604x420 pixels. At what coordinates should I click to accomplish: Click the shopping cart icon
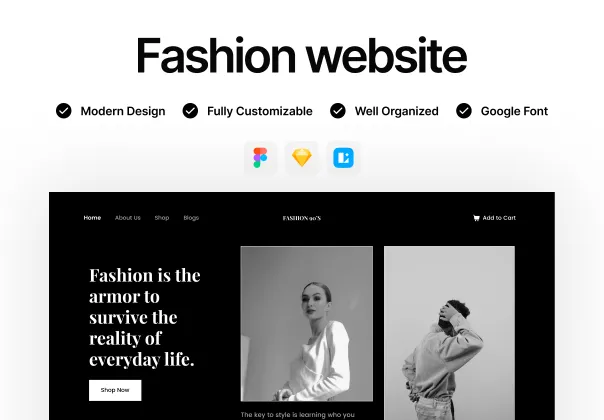476,218
